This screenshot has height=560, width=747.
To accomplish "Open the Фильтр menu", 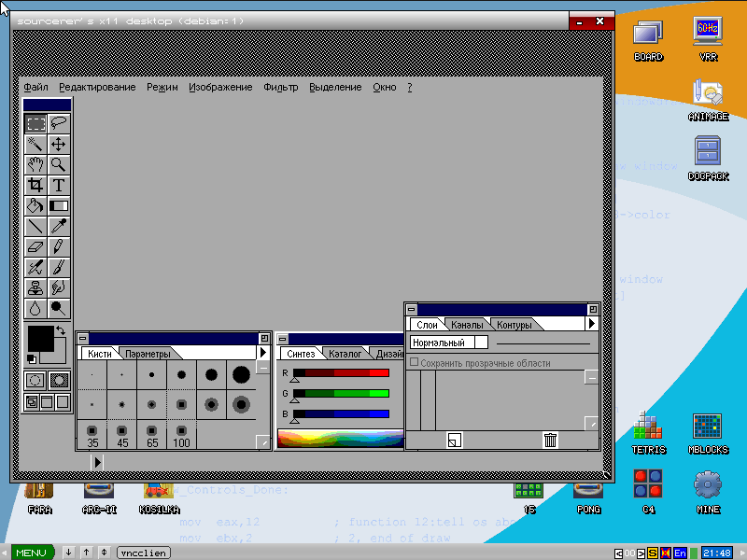I will (280, 88).
